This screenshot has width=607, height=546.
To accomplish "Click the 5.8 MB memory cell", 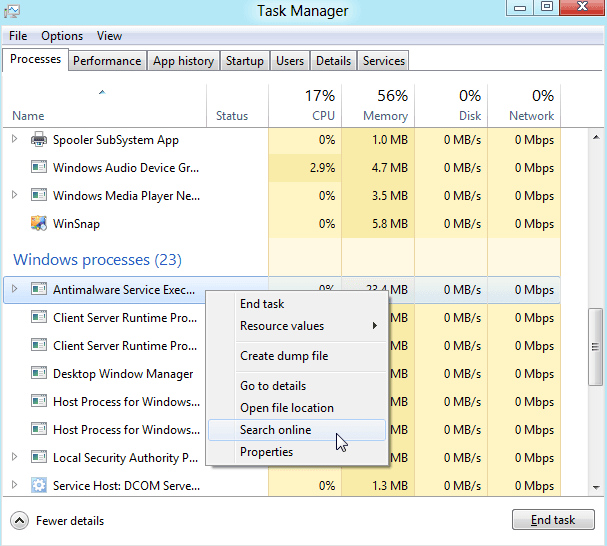I will [378, 224].
